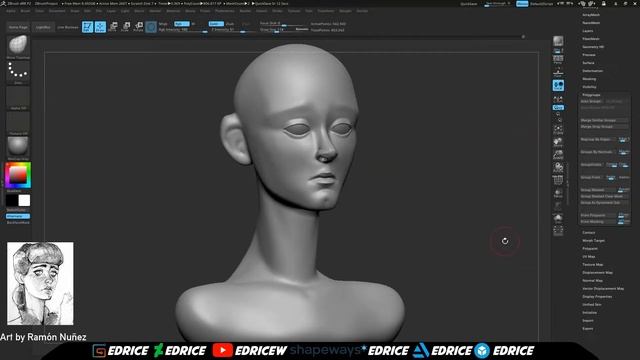Open the Displacement Map subpalette

tap(598, 273)
